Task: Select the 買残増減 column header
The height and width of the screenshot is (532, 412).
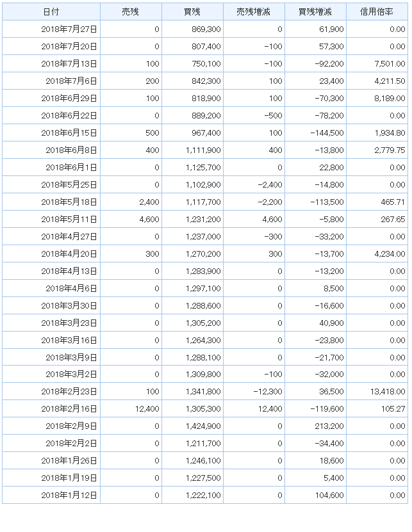Action: (315, 12)
